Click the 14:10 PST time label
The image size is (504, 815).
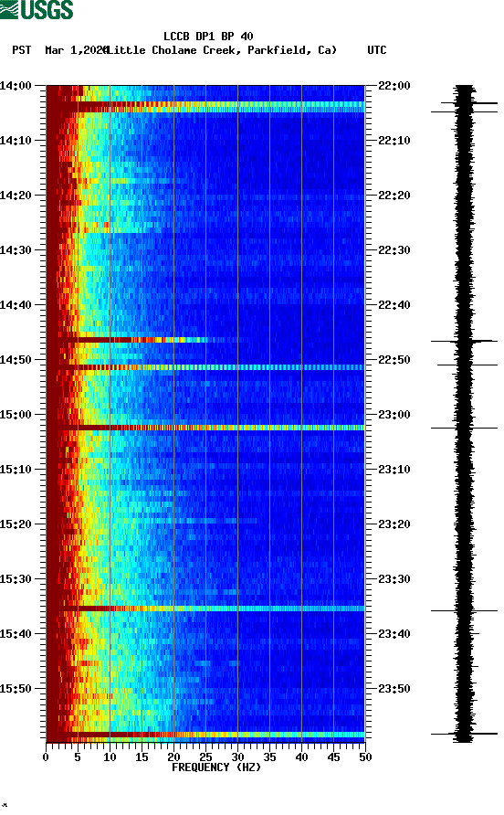click(x=16, y=141)
